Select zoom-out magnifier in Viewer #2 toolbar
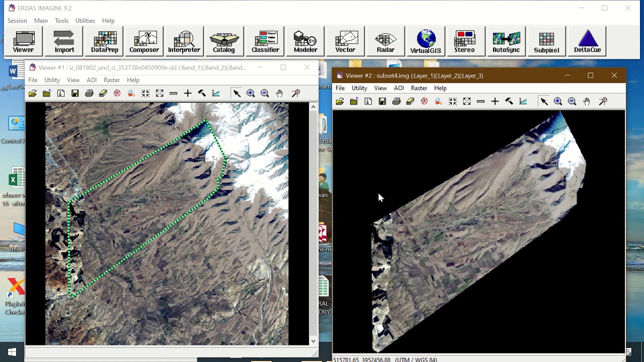The width and height of the screenshot is (644, 362). pos(572,101)
